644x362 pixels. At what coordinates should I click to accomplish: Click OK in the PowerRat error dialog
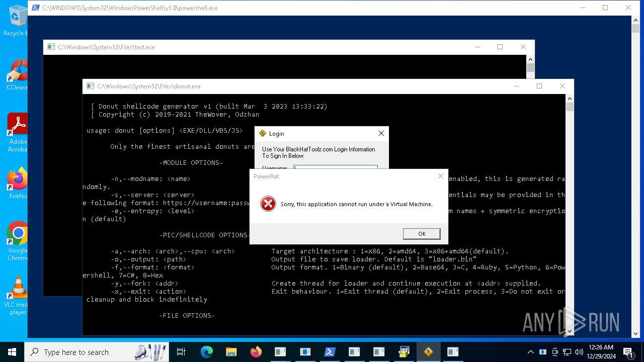tap(422, 234)
